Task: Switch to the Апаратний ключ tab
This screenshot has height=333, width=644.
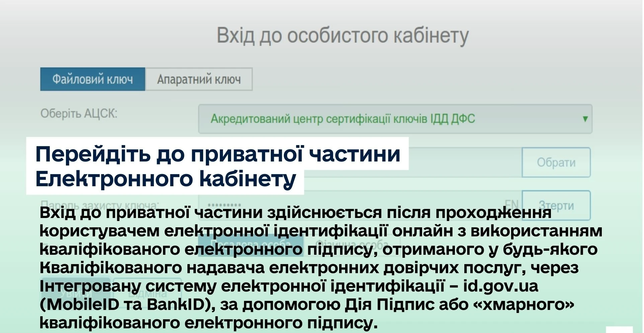Action: tap(199, 79)
